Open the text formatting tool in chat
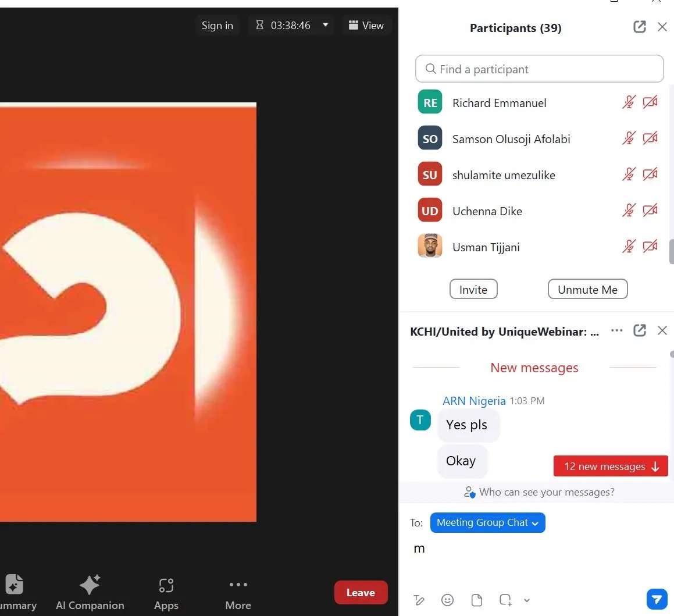The image size is (674, 616). click(x=419, y=600)
